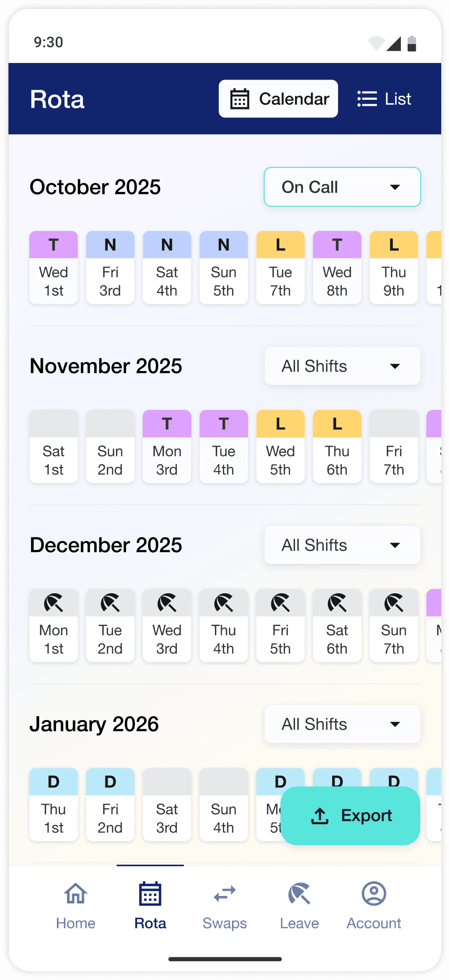Tap the leave umbrella on Sat 6th December
The height and width of the screenshot is (980, 450).
337,603
